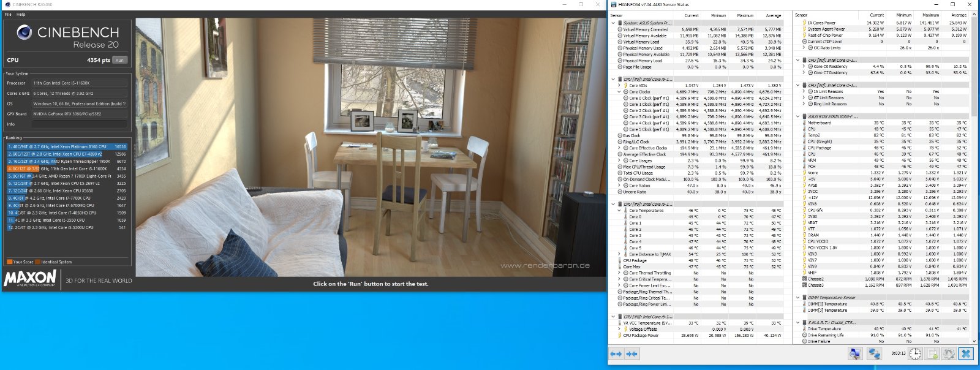Reset elapsed time using the clock icon

[x=915, y=354]
